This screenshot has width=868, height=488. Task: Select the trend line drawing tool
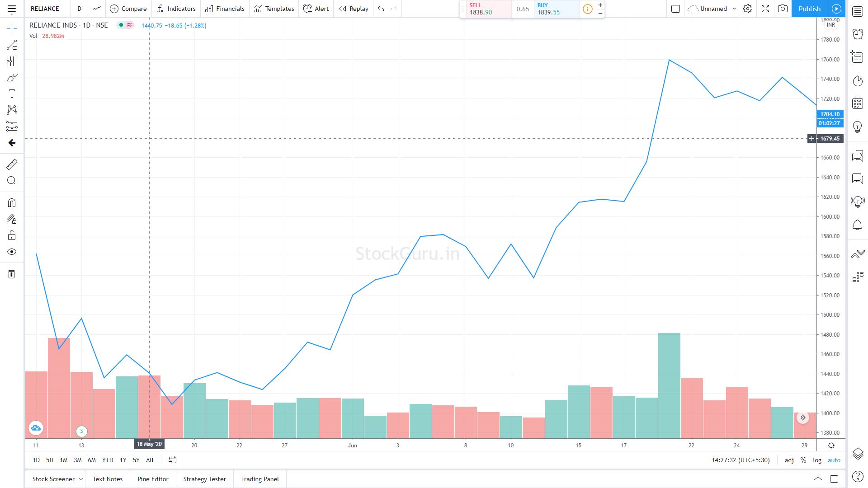pos(12,45)
